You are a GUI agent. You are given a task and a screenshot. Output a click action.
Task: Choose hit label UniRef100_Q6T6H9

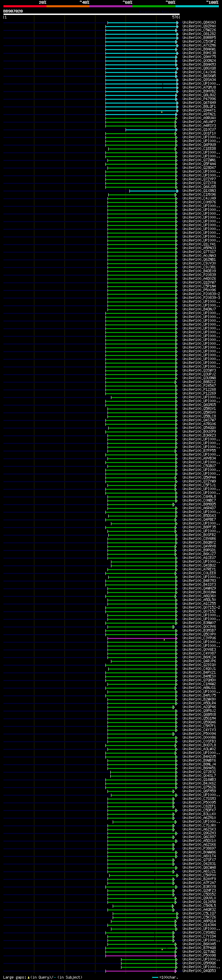(x=199, y=103)
